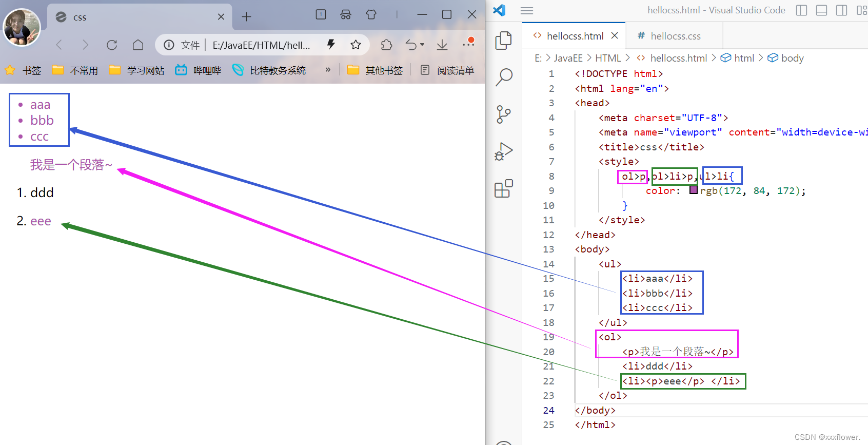Select HTML folder in the breadcrumb

click(x=608, y=58)
